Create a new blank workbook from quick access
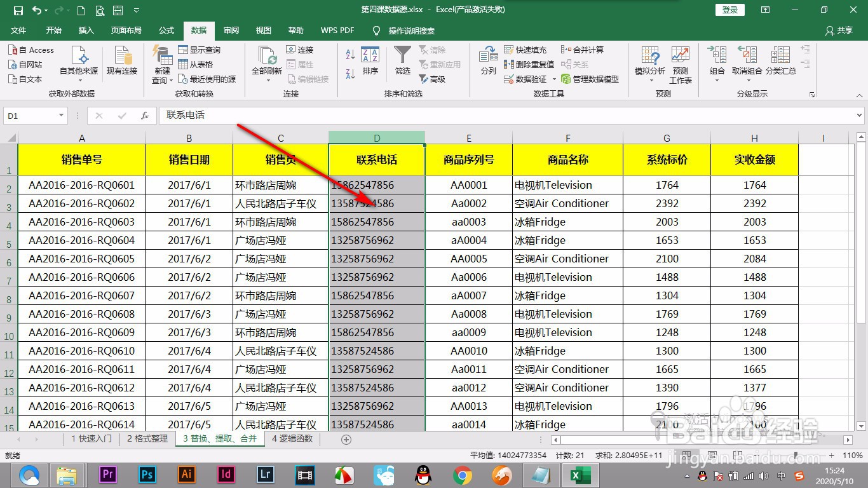868x488 pixels. point(81,10)
